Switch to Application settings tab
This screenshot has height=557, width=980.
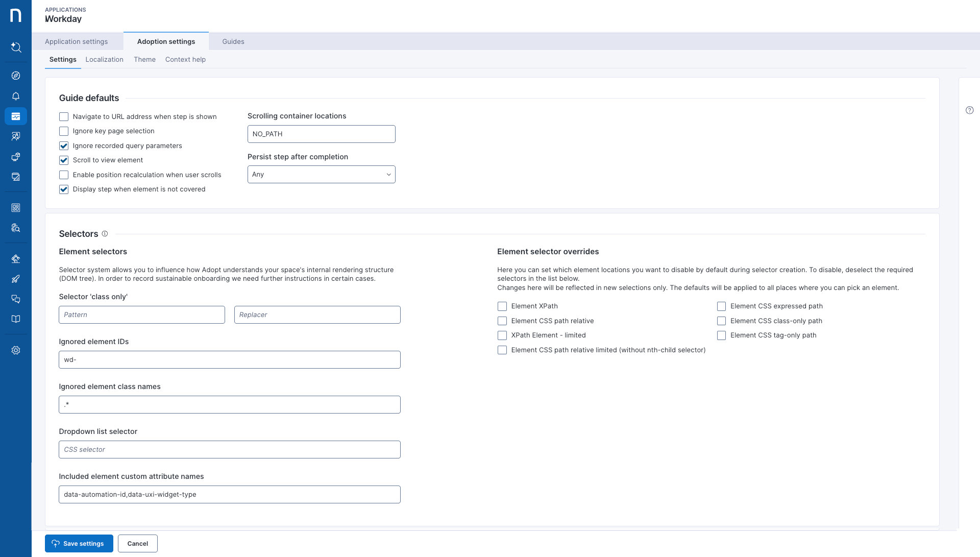click(77, 42)
